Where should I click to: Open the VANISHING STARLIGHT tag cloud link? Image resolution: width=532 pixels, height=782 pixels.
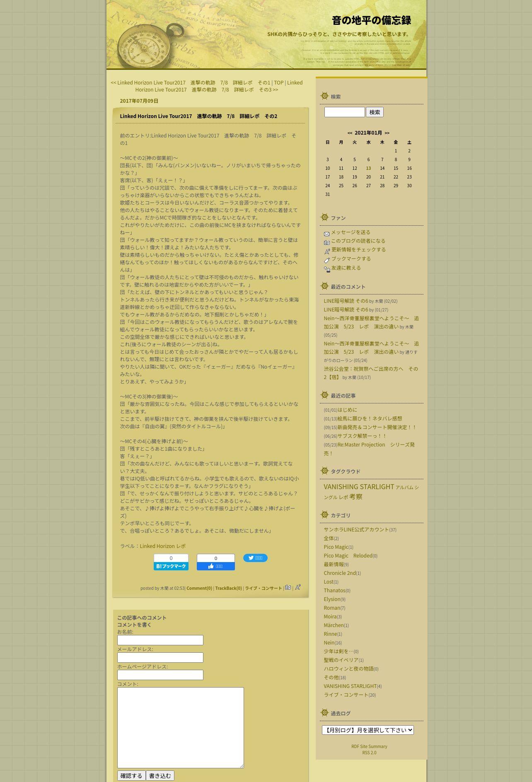[359, 487]
